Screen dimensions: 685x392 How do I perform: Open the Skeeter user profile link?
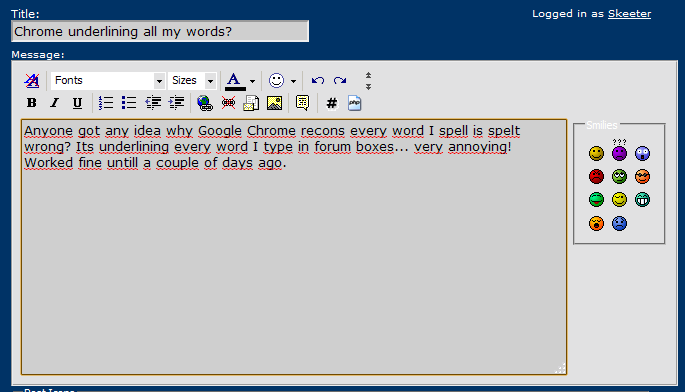click(630, 14)
